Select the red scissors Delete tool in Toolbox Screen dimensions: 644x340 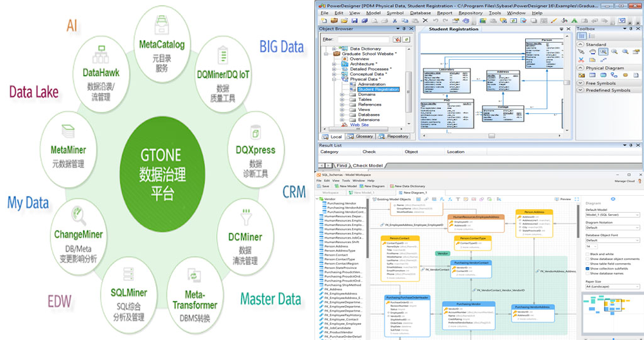pyautogui.click(x=581, y=60)
